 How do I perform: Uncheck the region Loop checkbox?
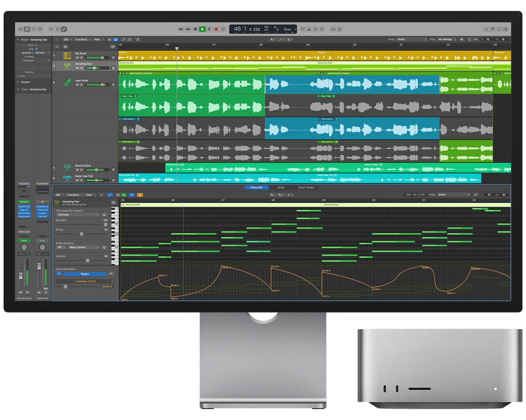36,49
